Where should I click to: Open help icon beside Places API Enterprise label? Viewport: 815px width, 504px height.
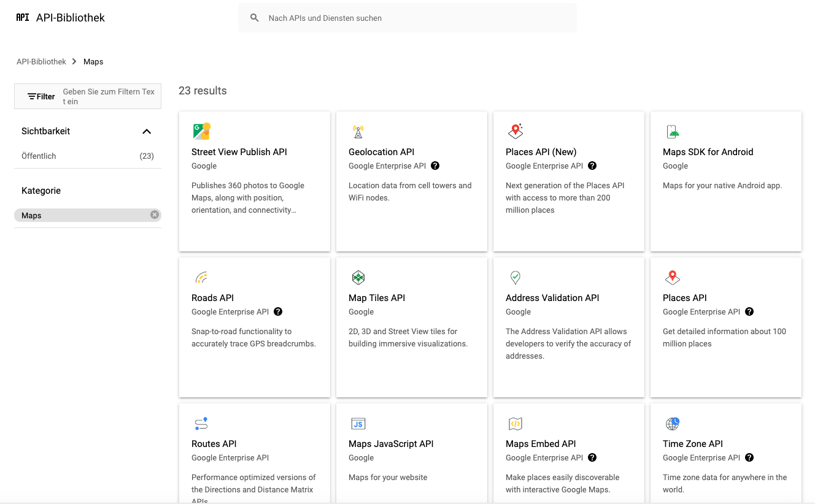coord(749,311)
